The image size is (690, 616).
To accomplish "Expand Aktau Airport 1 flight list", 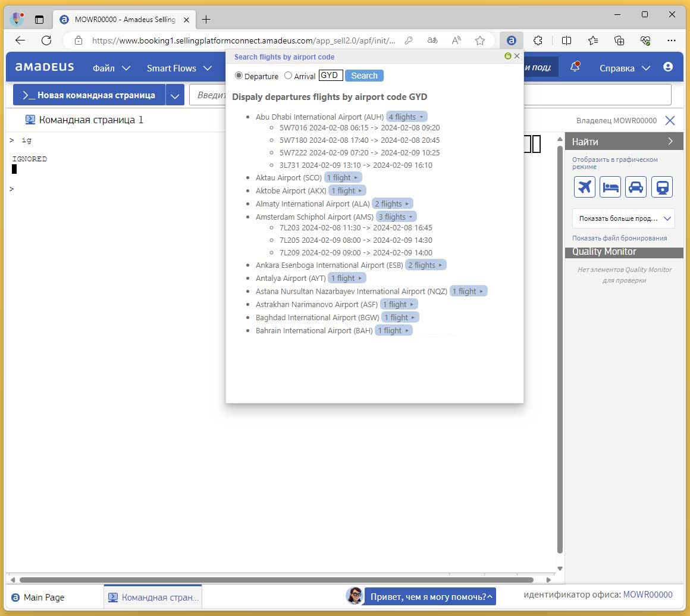I will click(343, 177).
